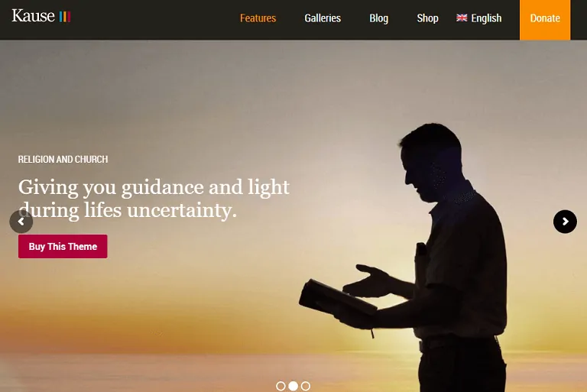Click the colored bars logo mark

coord(65,17)
